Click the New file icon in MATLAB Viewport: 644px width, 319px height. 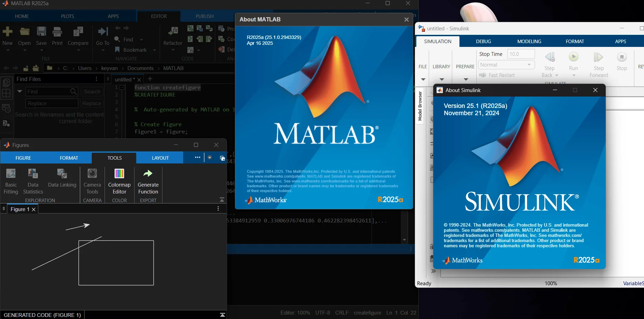8,32
